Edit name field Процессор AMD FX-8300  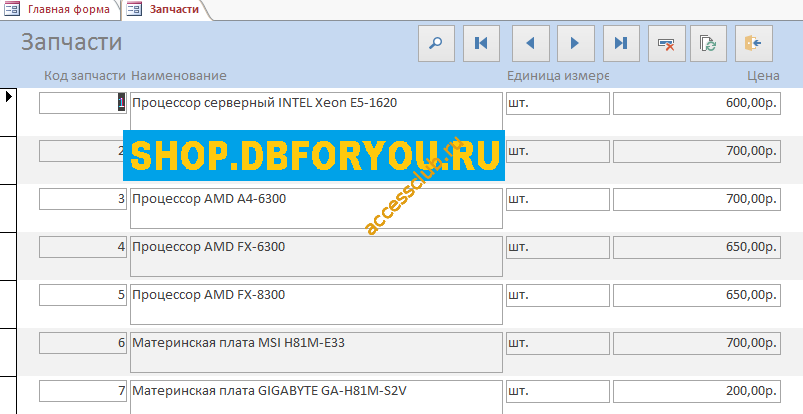[x=316, y=305]
